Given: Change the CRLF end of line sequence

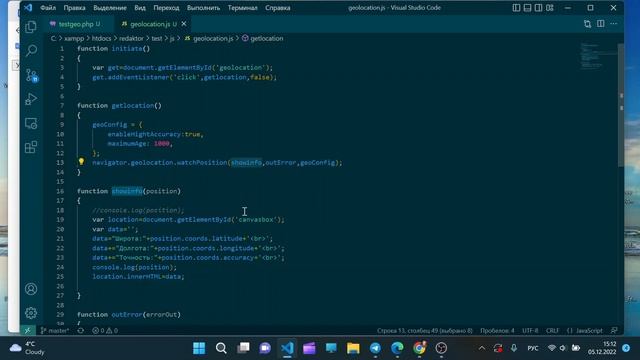Looking at the screenshot, I should 552,330.
